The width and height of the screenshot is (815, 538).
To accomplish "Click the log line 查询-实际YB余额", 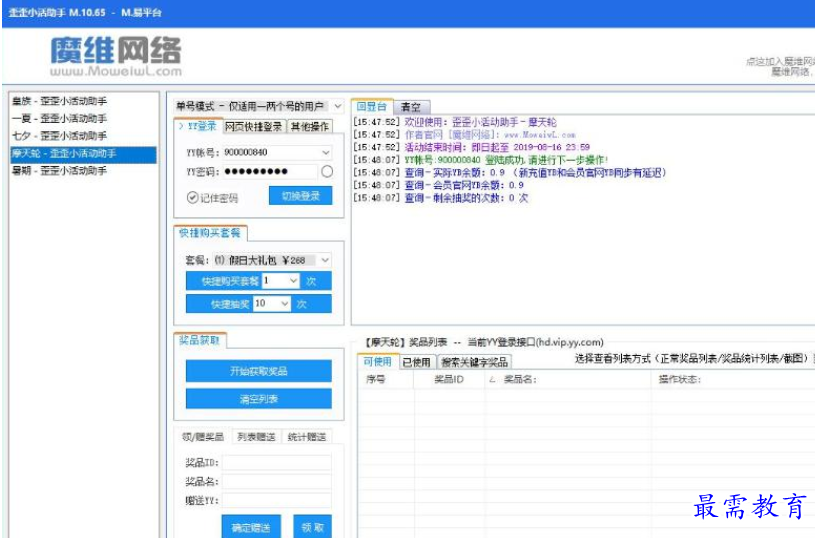I will (509, 173).
